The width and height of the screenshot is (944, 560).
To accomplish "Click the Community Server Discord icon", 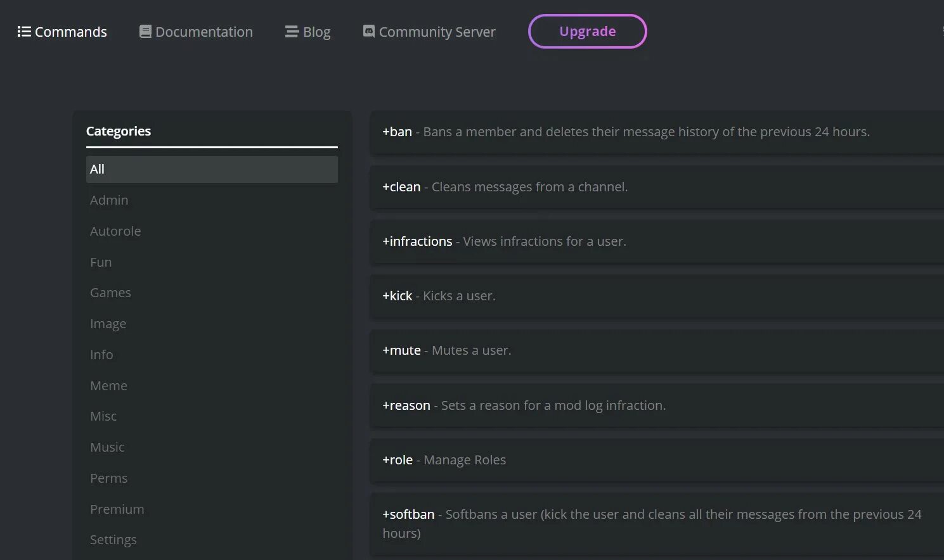I will (x=369, y=31).
